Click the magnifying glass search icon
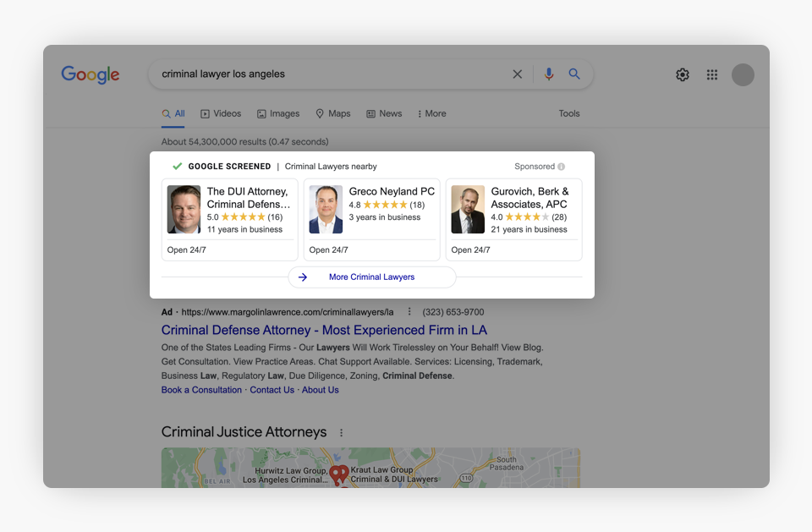 pos(574,74)
